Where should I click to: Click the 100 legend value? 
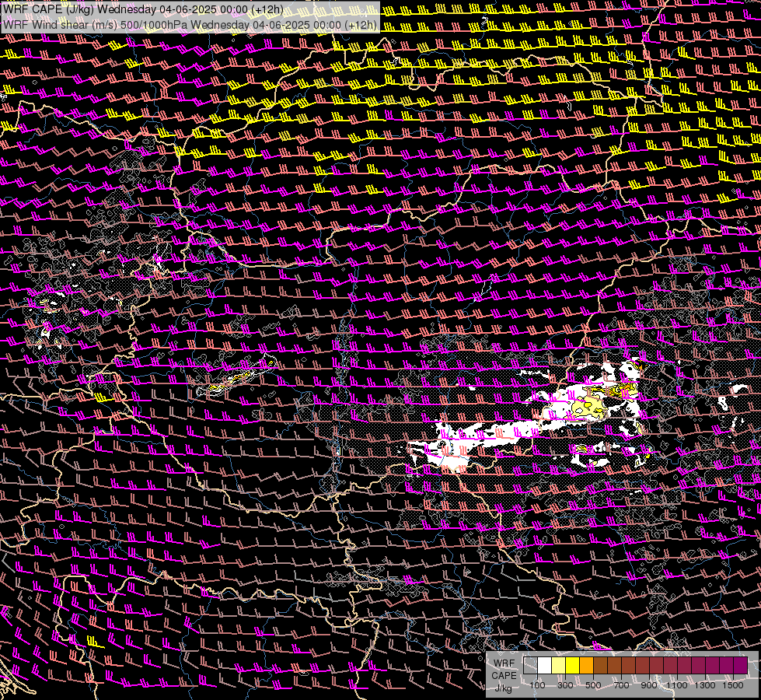point(537,685)
